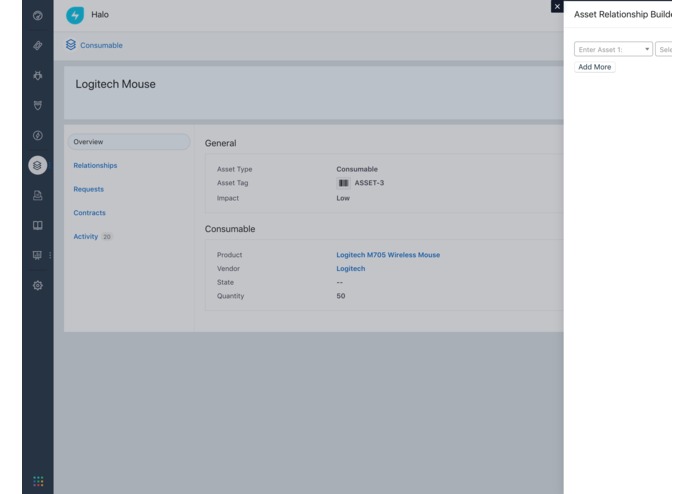Click the barcode icon beside ASSET-3
Image resolution: width=695 pixels, height=494 pixels.
pyautogui.click(x=344, y=183)
